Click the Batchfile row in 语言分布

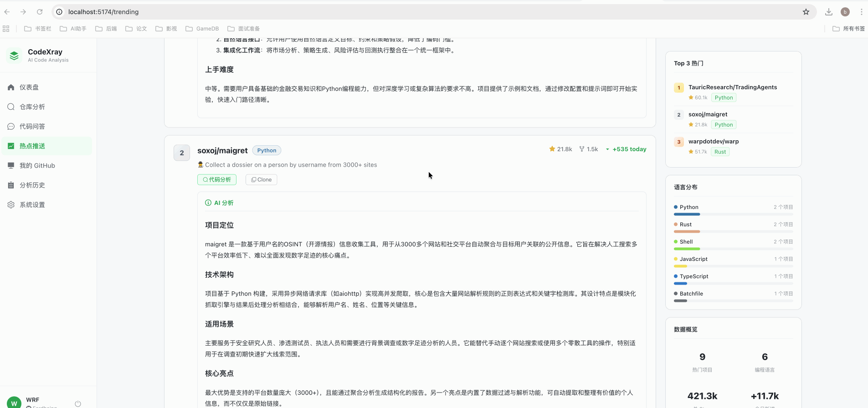point(734,296)
